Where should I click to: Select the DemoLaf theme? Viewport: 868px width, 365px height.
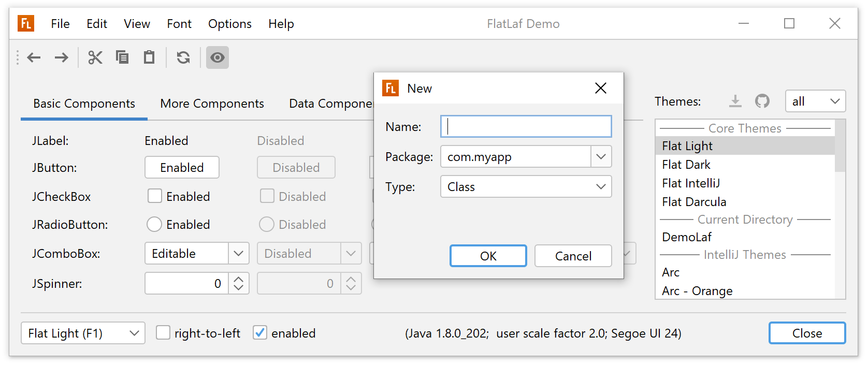tap(745, 237)
